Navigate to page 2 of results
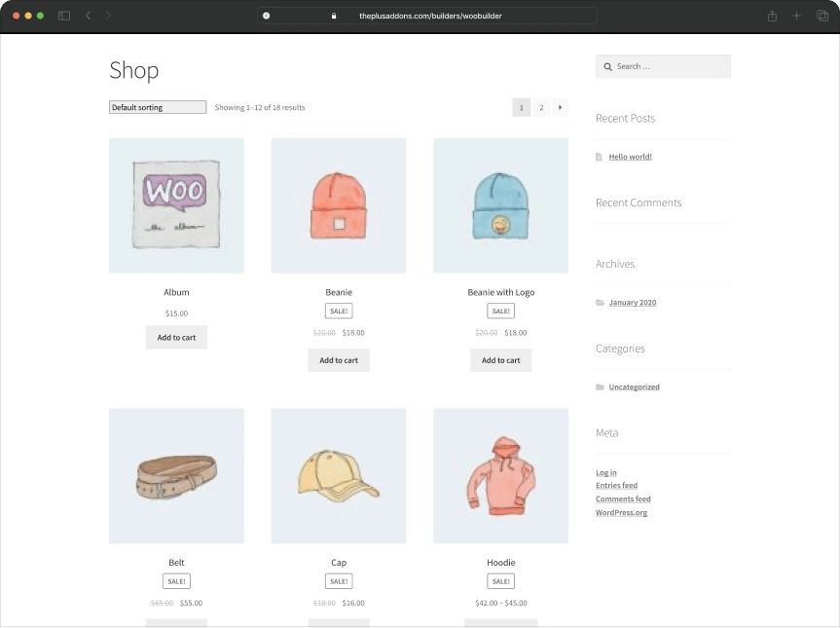 point(541,107)
